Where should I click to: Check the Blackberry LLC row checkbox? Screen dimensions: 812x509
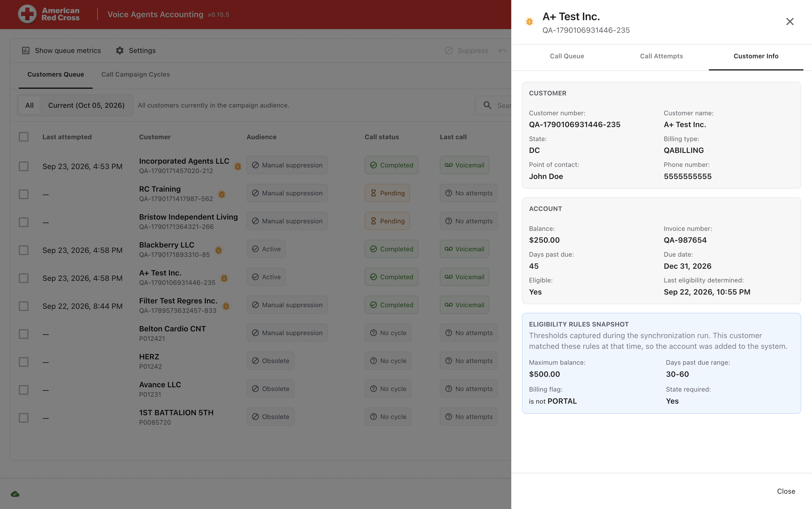coord(24,250)
